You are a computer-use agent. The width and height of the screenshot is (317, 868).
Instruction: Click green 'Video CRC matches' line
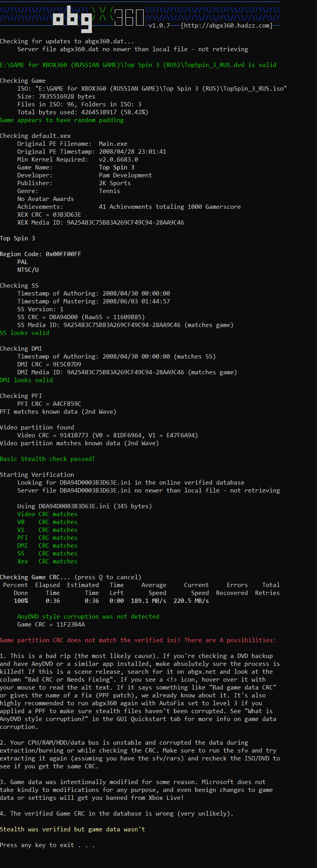[47, 514]
